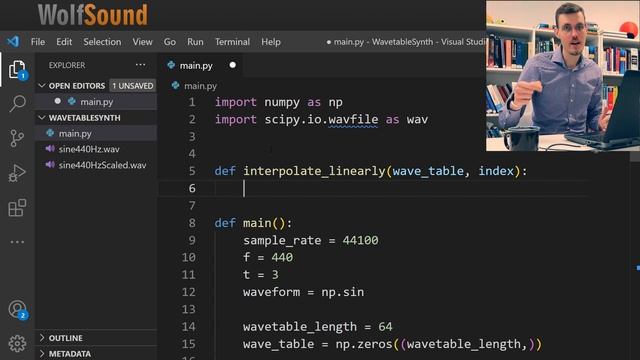Click the editor vertical scrollbar marker

[638, 268]
